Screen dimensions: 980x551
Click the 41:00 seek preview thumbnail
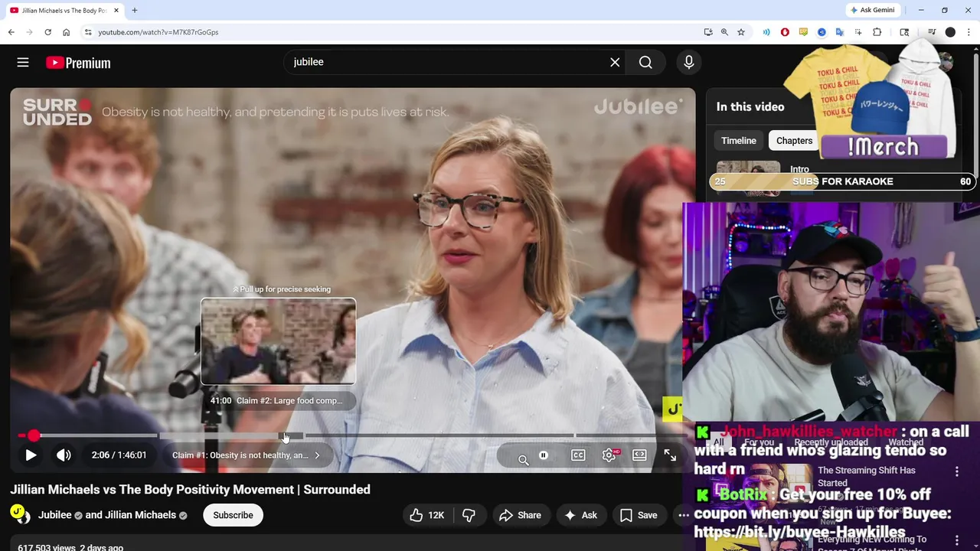(x=278, y=341)
